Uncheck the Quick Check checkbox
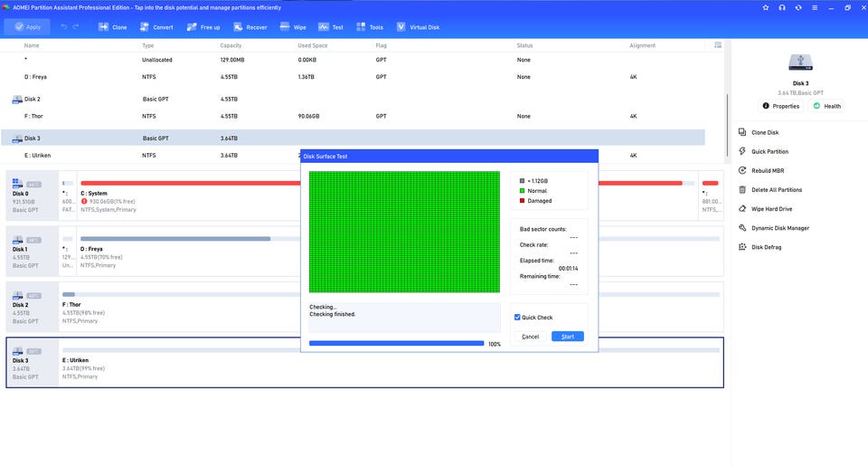This screenshot has height=467, width=868. (517, 318)
